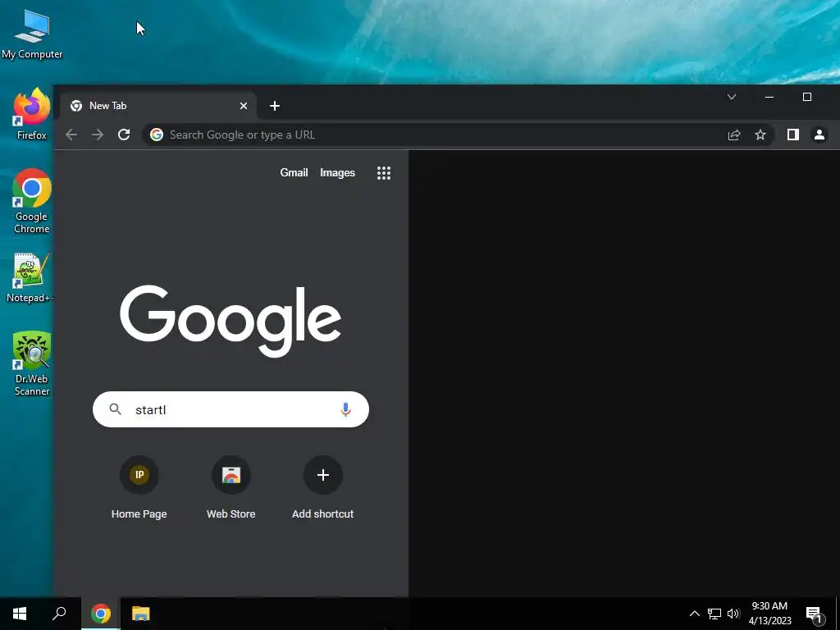Open taskbar search
Image resolution: width=840 pixels, height=630 pixels.
coord(59,614)
